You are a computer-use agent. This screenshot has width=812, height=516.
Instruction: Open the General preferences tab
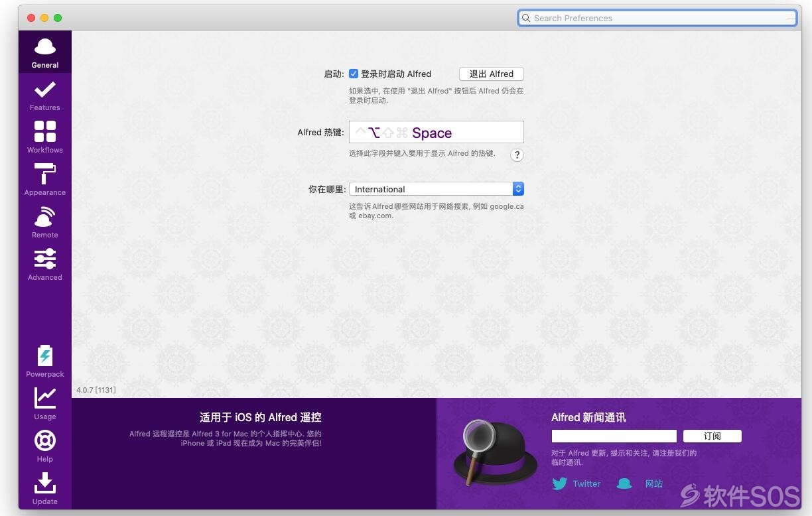pos(45,53)
